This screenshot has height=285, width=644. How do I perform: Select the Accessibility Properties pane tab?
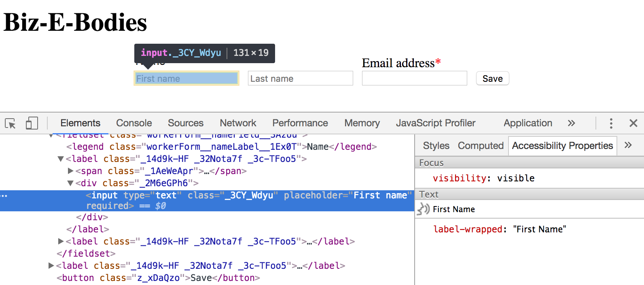click(x=562, y=146)
